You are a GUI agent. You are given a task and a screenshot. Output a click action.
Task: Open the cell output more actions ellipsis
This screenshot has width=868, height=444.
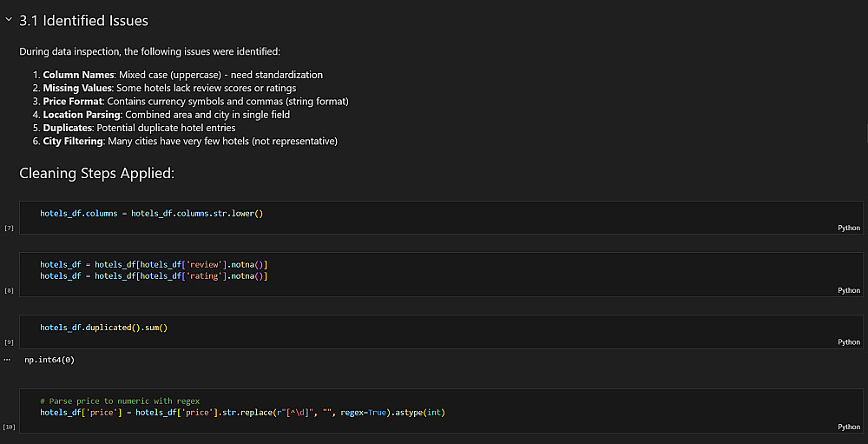(x=7, y=358)
